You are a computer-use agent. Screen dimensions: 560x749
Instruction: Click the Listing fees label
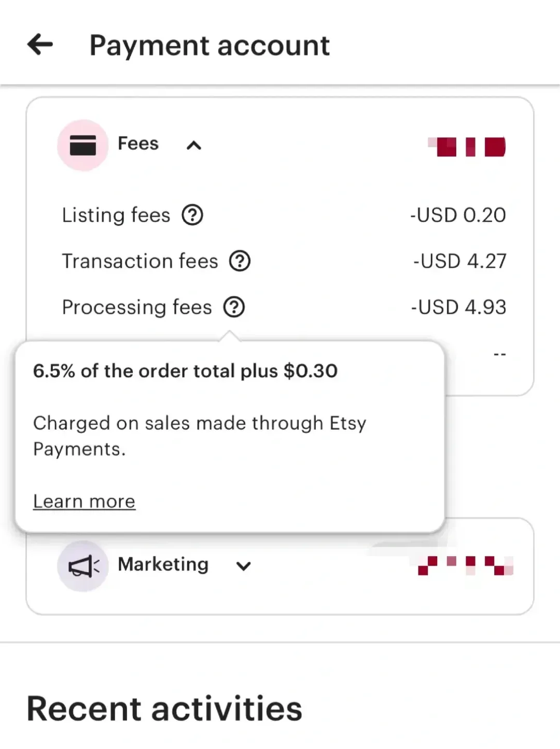click(x=116, y=215)
